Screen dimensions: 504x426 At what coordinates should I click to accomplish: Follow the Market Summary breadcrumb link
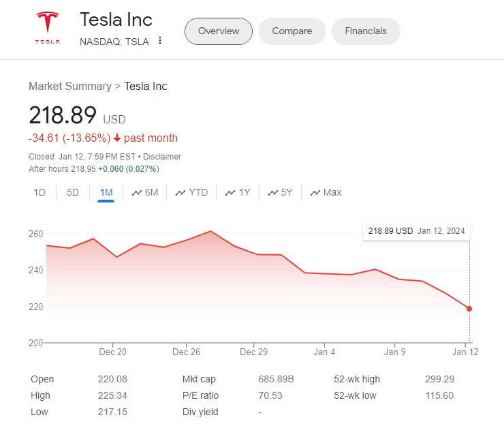pos(69,87)
